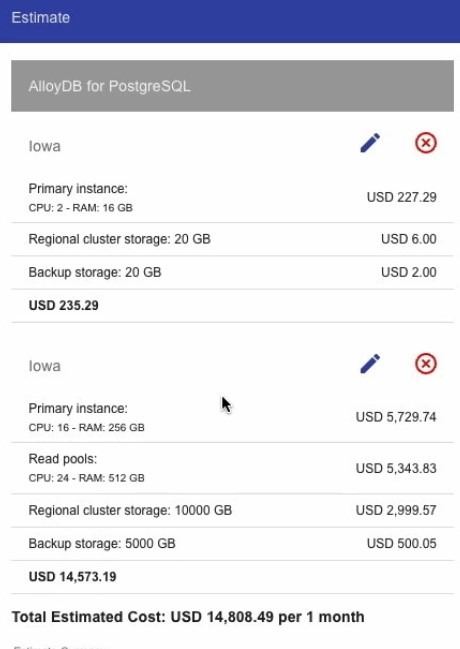Delete the first Iowa estimate entry

[x=426, y=143]
